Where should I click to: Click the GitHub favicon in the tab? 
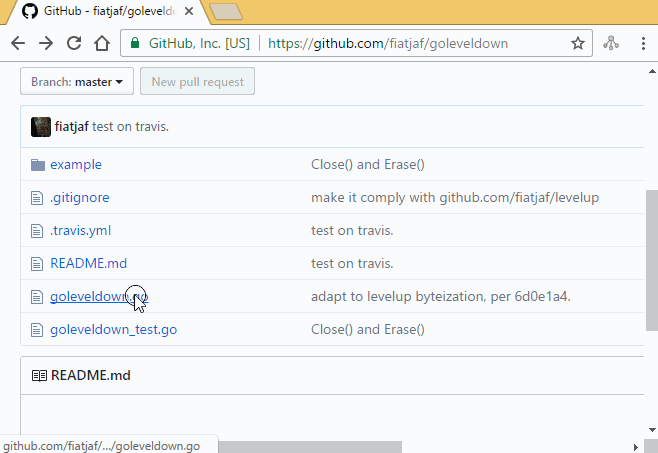[30, 11]
